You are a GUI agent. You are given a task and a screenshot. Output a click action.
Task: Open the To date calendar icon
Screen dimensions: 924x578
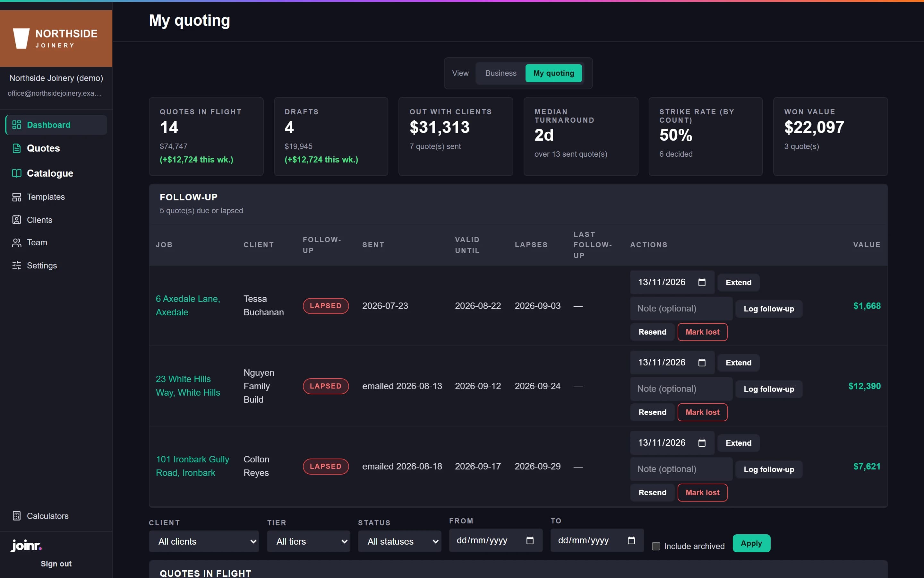[x=631, y=540]
